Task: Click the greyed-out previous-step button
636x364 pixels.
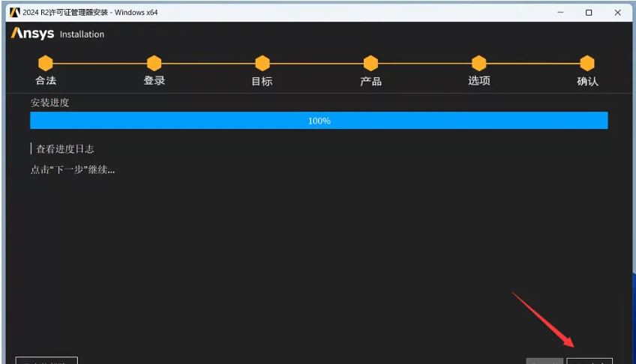Action: pyautogui.click(x=544, y=361)
